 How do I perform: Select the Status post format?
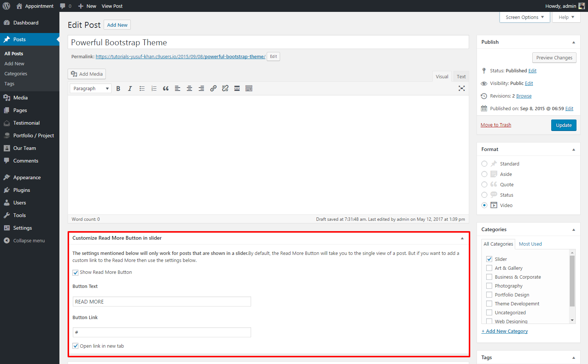coord(484,195)
